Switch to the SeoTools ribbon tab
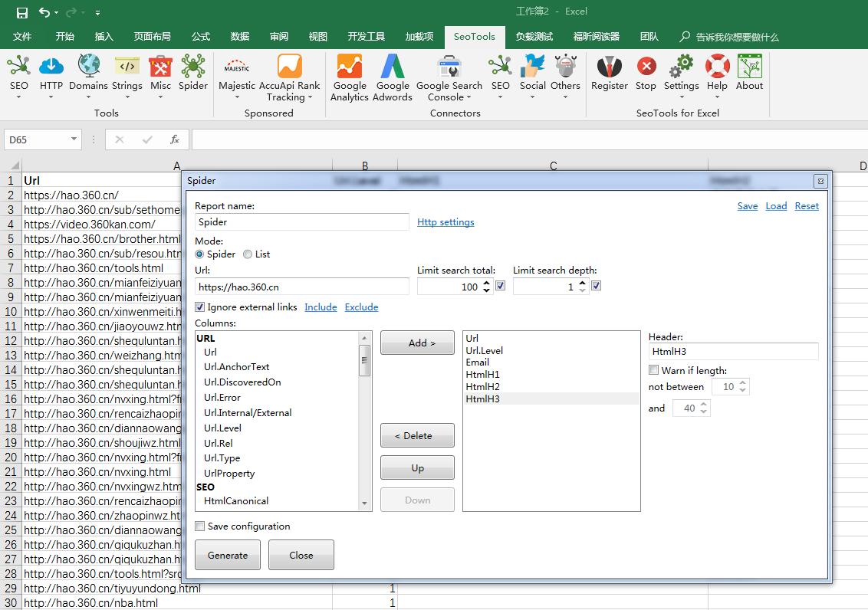The image size is (868, 610). [474, 36]
